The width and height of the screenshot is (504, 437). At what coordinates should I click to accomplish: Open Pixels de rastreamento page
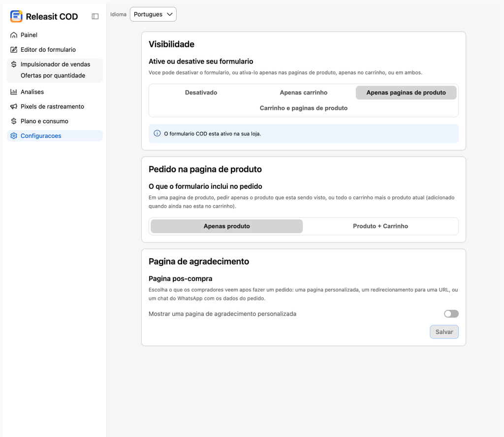(55, 106)
